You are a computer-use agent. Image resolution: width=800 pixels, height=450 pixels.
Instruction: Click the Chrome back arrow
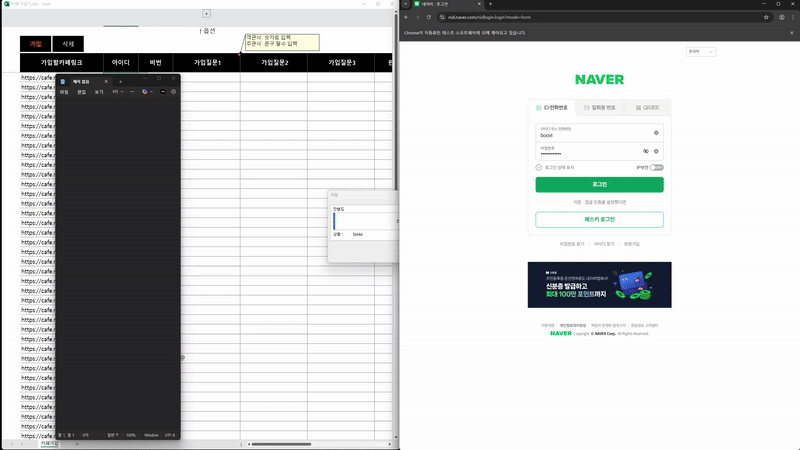tap(407, 17)
